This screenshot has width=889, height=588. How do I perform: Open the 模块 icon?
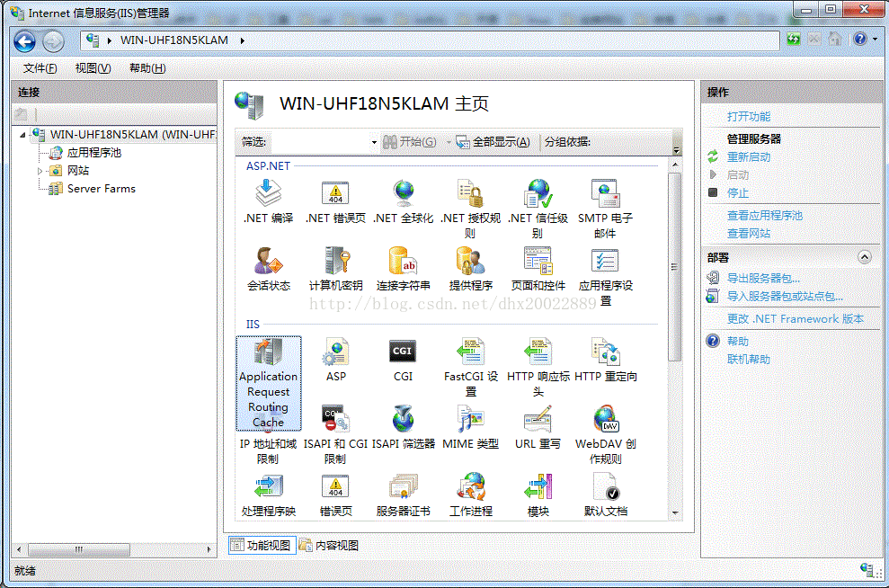click(x=538, y=486)
